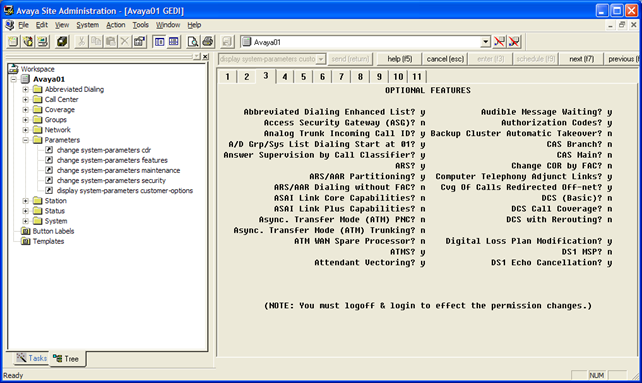Image resolution: width=642 pixels, height=383 pixels.
Task: Click the 'Attendant Vectoring?' field text
Action: pyautogui.click(x=365, y=263)
